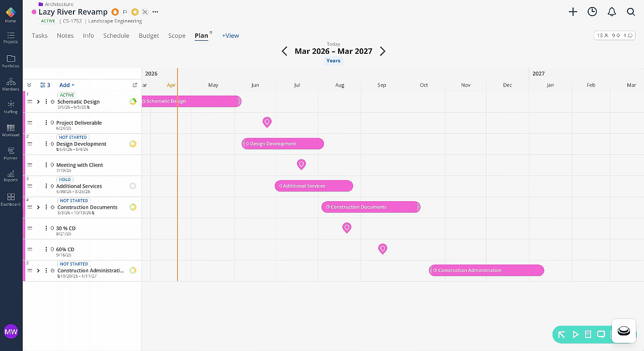
Task: Open the Schematic Design phase name
Action: (x=78, y=102)
